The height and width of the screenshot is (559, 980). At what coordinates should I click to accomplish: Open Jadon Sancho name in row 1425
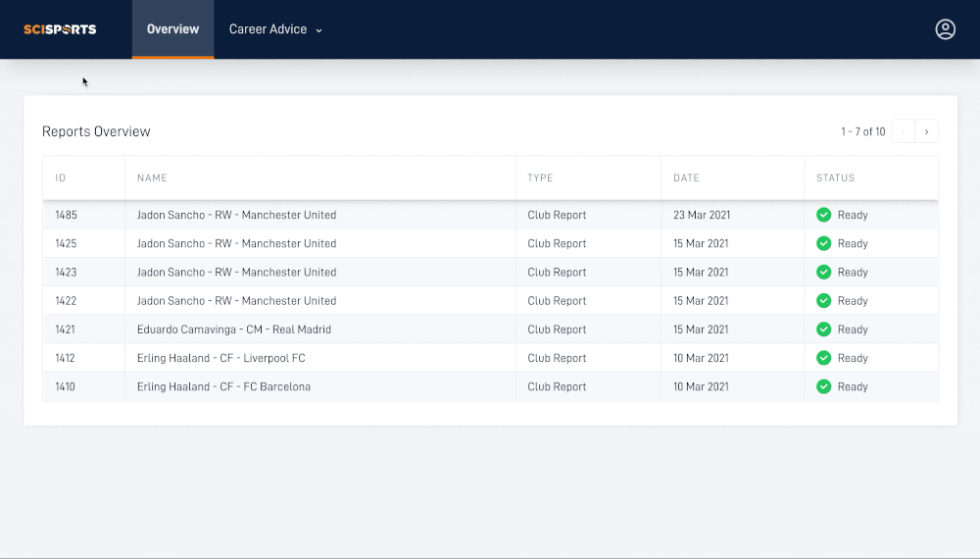click(237, 244)
